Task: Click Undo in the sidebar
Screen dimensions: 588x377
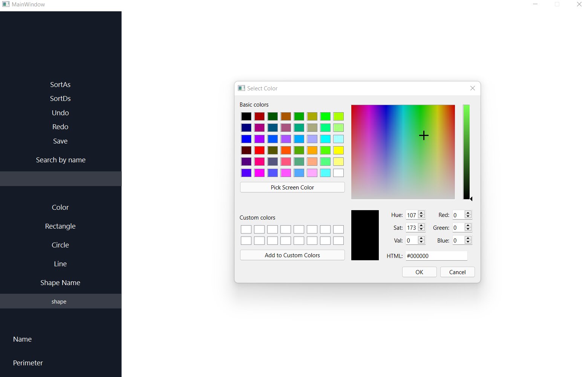Action: pyautogui.click(x=60, y=113)
